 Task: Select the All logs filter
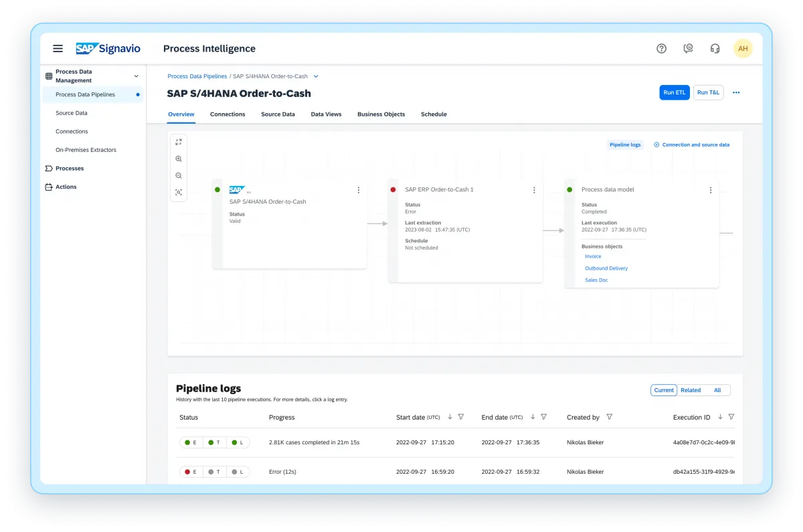717,390
